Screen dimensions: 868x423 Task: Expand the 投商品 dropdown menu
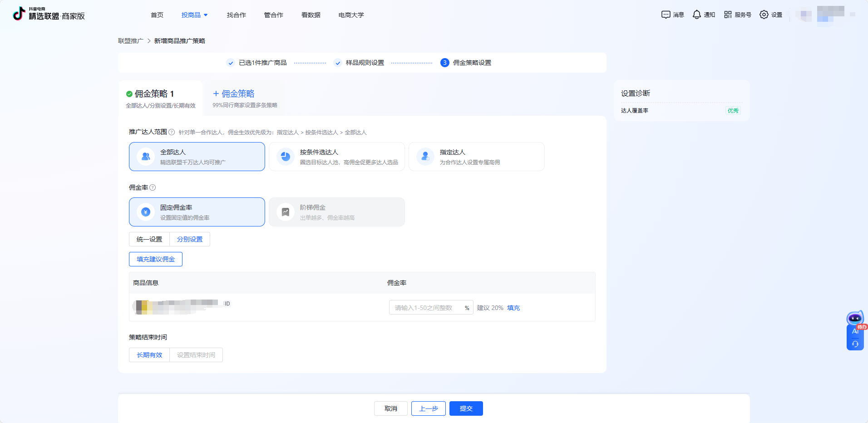pos(194,15)
